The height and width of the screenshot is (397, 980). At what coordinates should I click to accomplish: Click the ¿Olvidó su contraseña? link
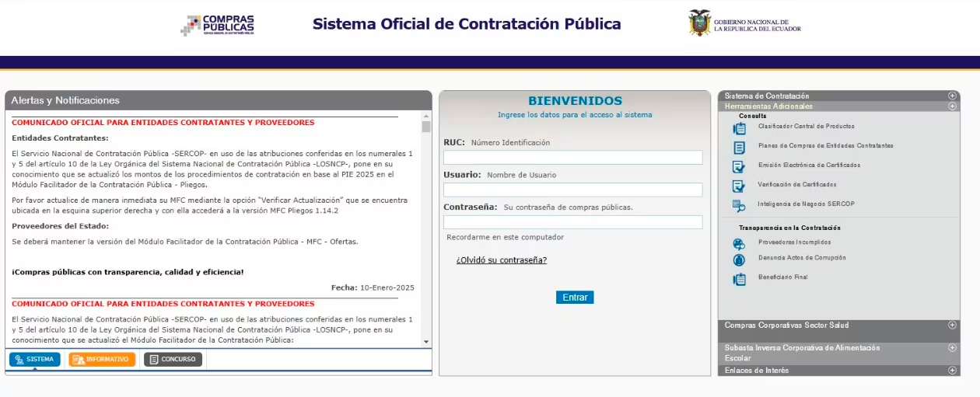[501, 260]
